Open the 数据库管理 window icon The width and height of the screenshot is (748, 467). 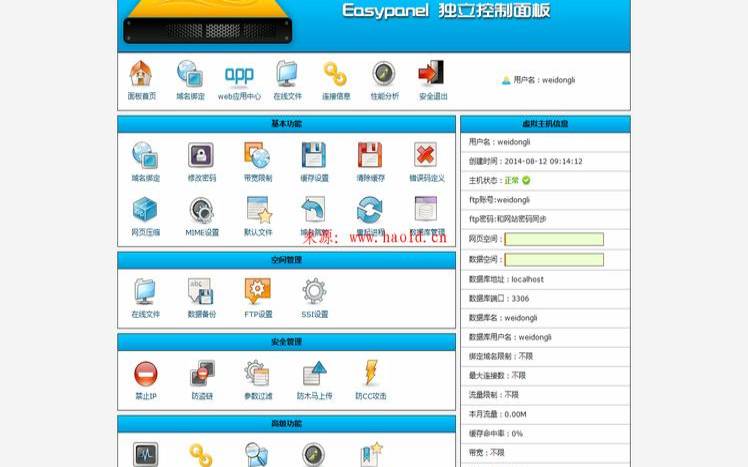pyautogui.click(x=426, y=209)
